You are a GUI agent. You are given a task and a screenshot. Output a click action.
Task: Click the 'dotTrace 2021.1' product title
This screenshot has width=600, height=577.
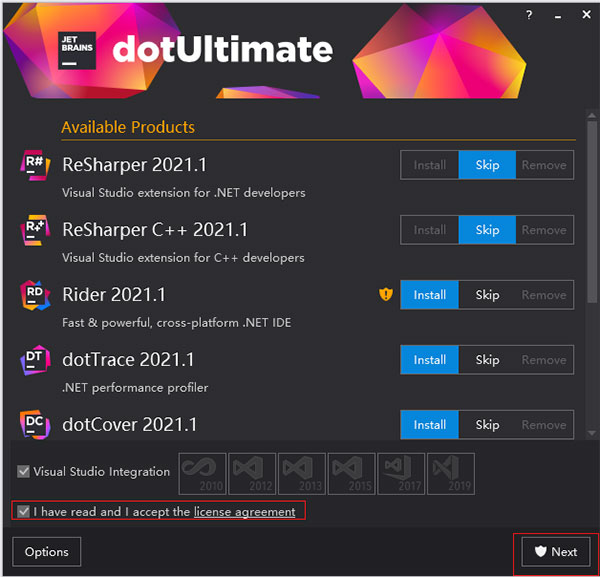pyautogui.click(x=128, y=360)
